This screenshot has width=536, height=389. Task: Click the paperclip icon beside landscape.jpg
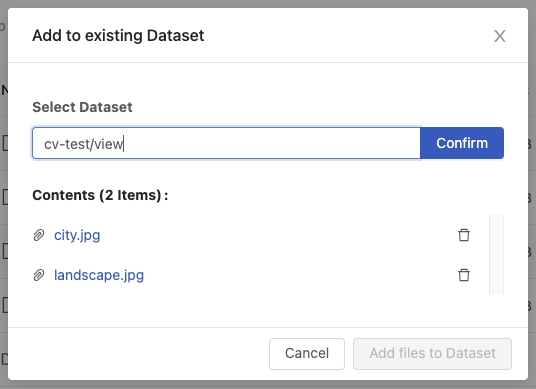coord(39,275)
